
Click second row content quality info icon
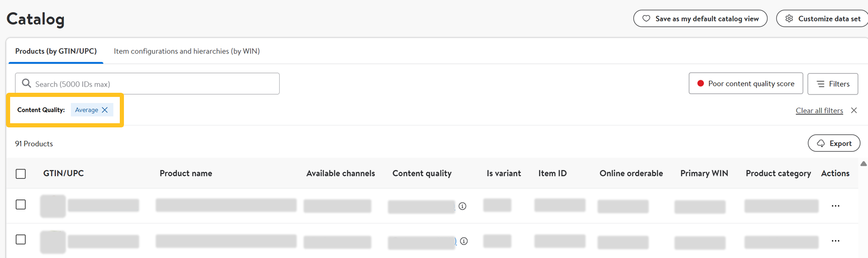click(464, 241)
